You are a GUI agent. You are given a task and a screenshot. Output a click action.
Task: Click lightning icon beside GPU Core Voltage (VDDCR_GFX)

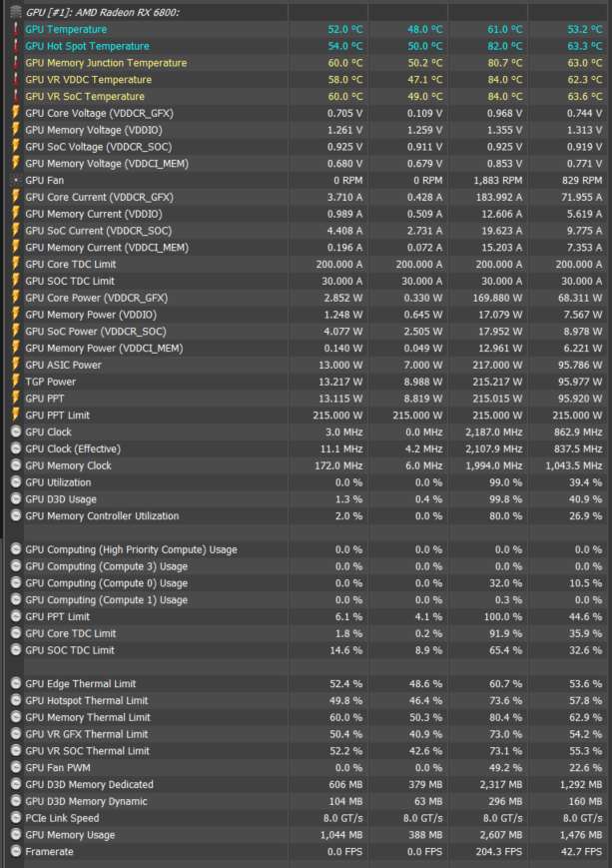tap(16, 113)
